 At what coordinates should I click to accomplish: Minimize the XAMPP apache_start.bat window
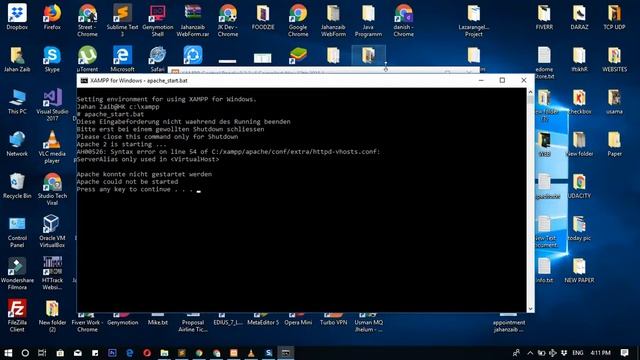click(481, 80)
